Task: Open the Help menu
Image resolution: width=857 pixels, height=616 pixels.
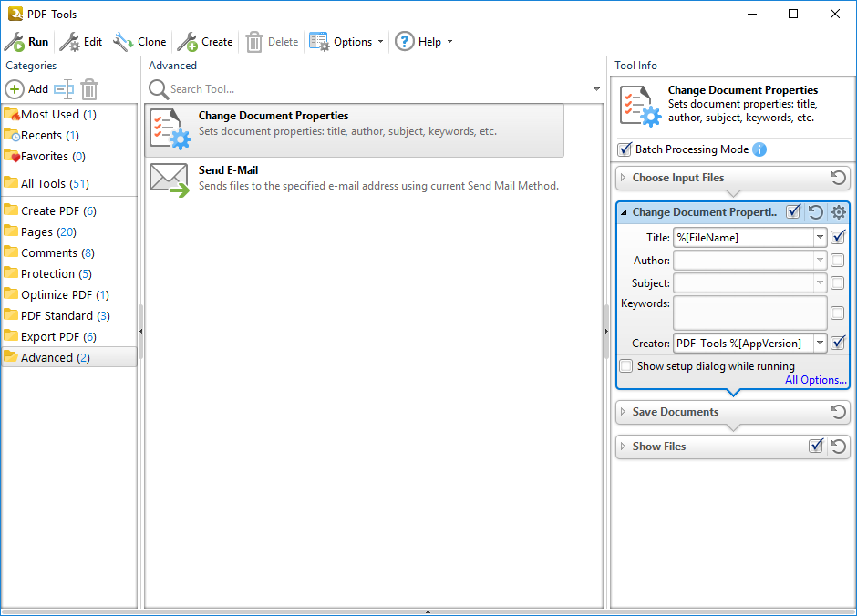Action: [423, 42]
